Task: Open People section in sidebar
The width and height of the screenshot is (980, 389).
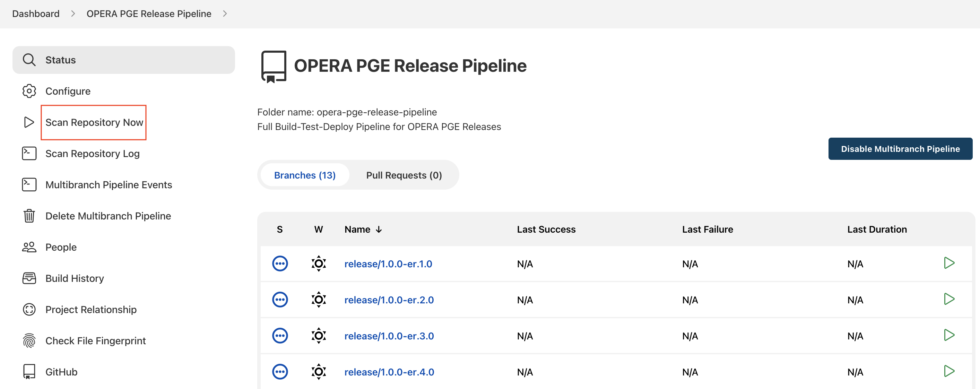Action: coord(61,247)
